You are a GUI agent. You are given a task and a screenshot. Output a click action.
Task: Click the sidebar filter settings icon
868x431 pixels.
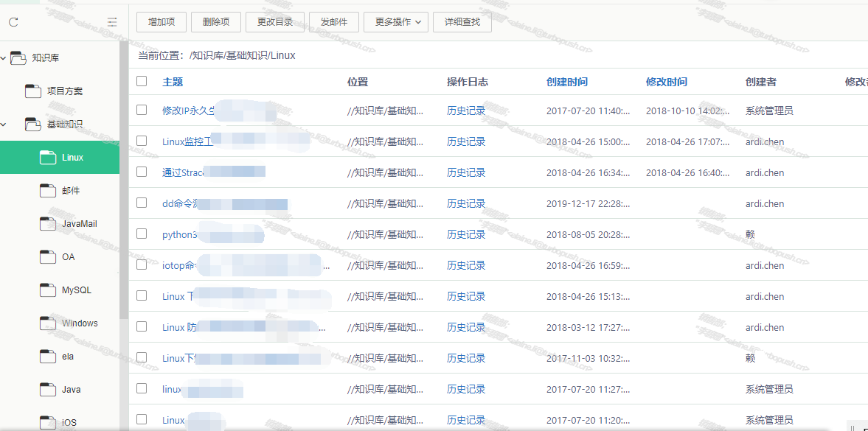(112, 22)
